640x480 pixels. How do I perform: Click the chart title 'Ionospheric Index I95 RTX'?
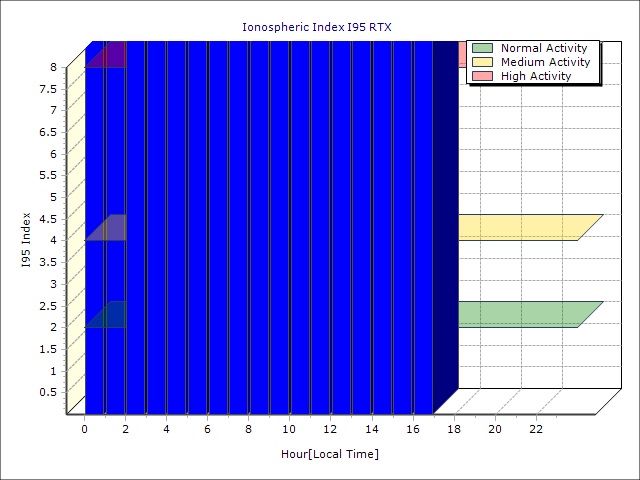pos(317,27)
